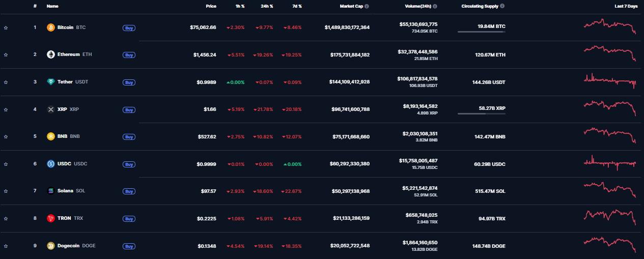Click the Dogecoin coin logo icon
The image size is (644, 259).
click(50, 246)
